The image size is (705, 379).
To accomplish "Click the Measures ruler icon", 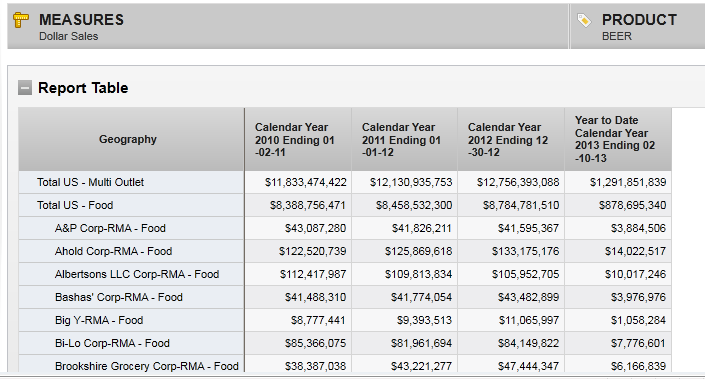I will coord(21,20).
